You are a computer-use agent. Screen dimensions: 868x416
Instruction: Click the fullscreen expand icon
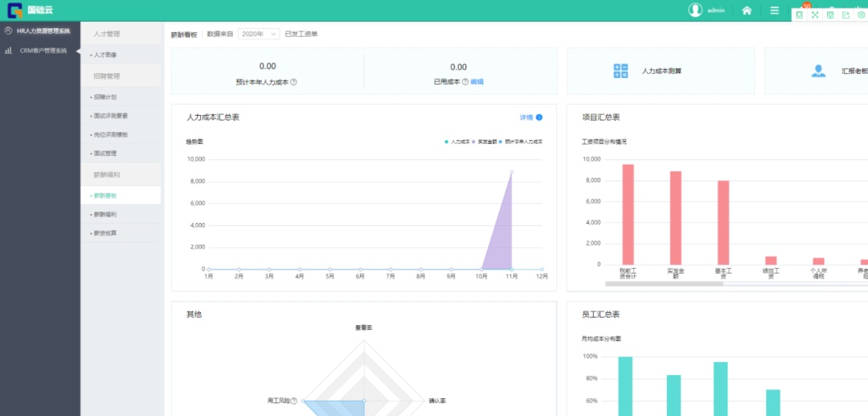pyautogui.click(x=815, y=15)
